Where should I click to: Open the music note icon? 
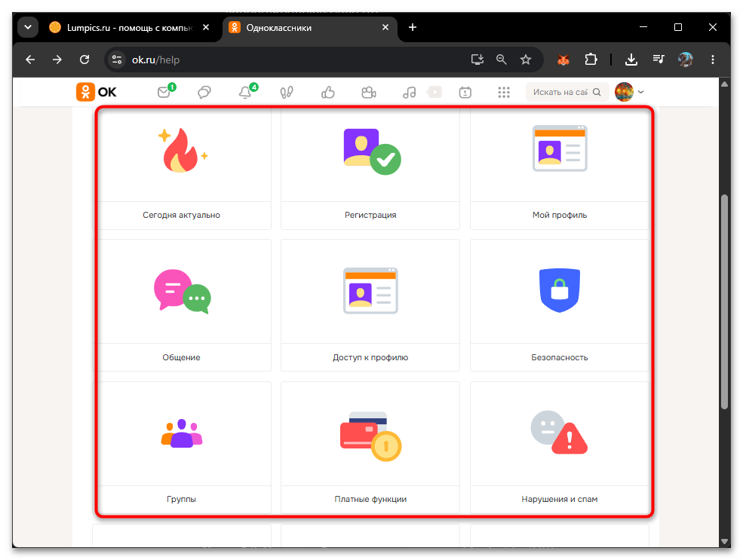(x=410, y=92)
